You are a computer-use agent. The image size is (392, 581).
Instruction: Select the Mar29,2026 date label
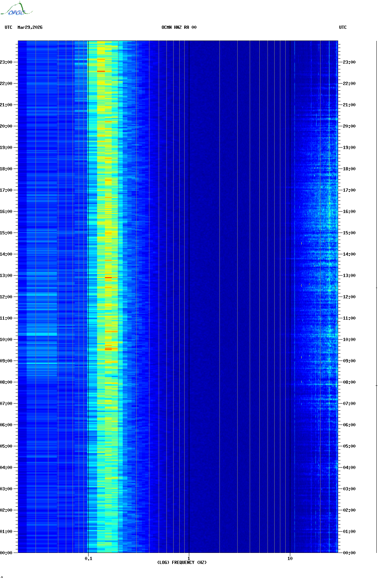pyautogui.click(x=30, y=27)
